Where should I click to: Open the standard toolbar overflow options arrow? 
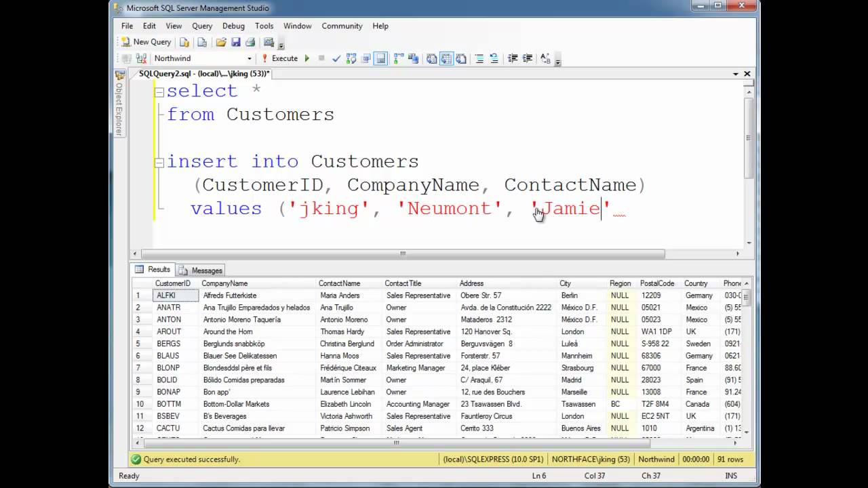281,46
